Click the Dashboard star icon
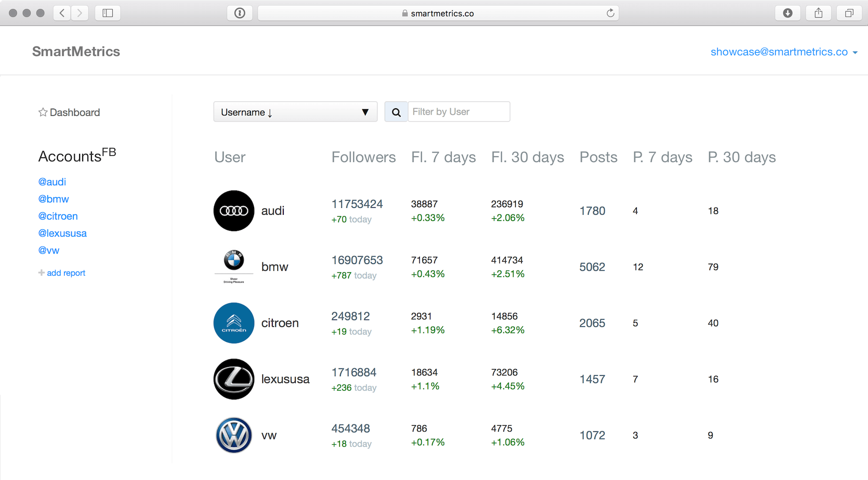This screenshot has width=868, height=480. point(43,112)
